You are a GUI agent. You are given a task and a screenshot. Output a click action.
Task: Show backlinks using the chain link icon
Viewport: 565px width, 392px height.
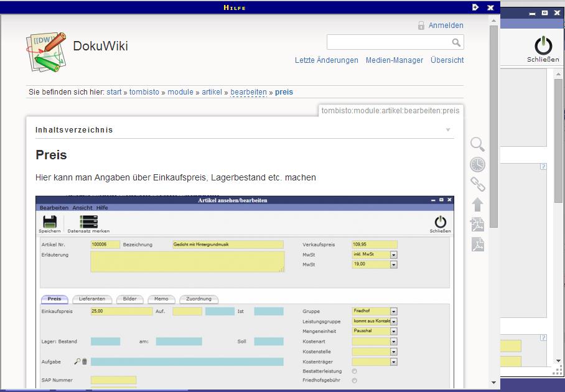click(477, 184)
